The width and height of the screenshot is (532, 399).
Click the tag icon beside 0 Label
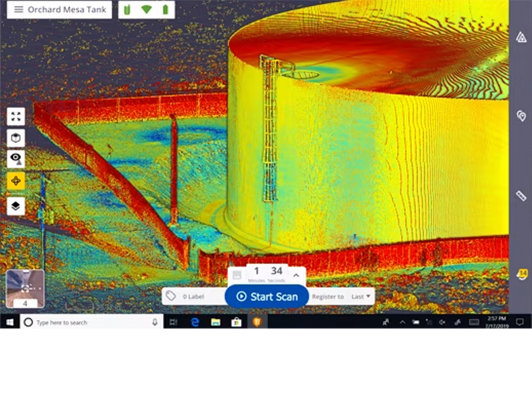(171, 296)
